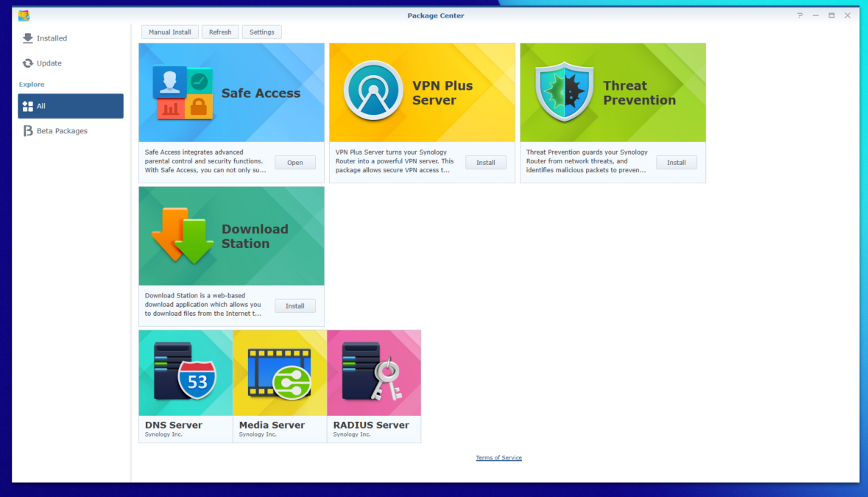Click the All grid icon in sidebar
868x497 pixels.
(28, 106)
